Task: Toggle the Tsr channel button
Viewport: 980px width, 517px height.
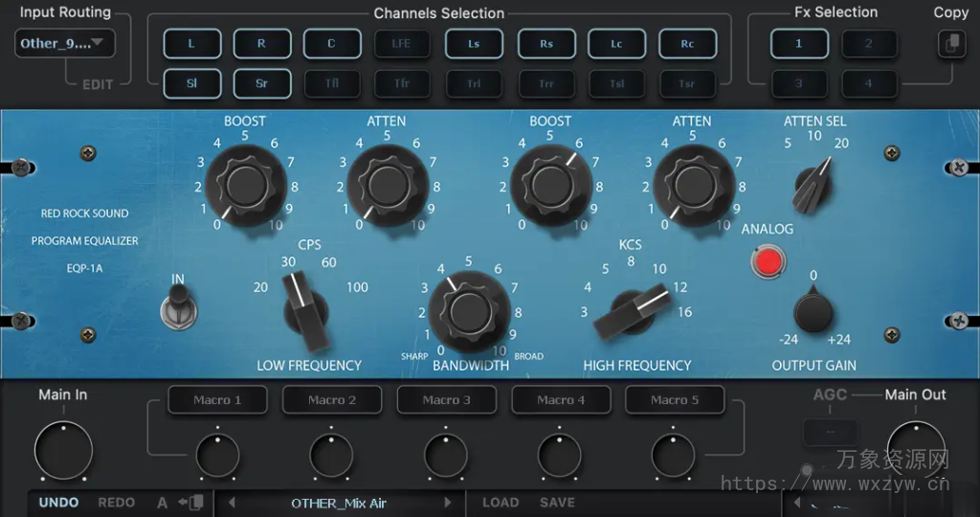Action: coord(687,83)
